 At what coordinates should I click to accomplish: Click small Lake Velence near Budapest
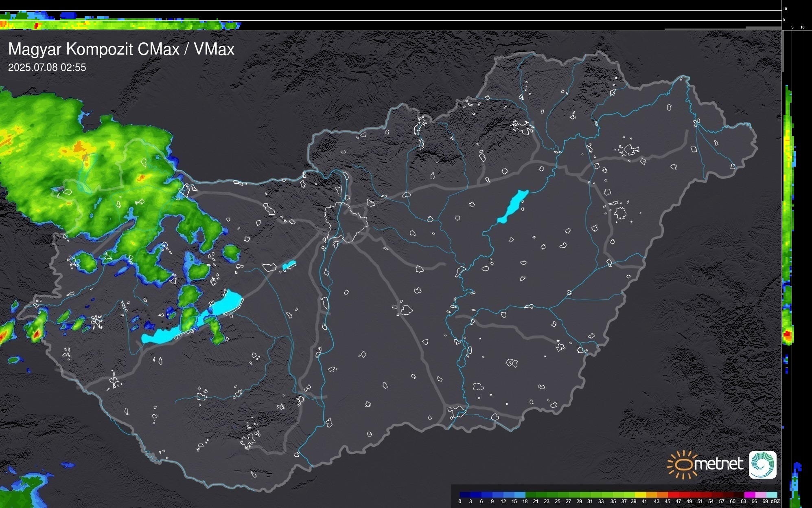289,266
